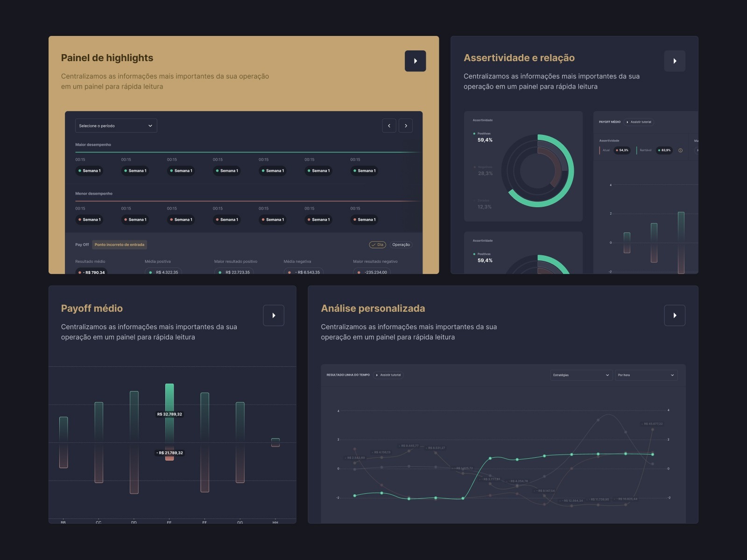
Task: Open the Payoff médio play button
Action: click(274, 315)
